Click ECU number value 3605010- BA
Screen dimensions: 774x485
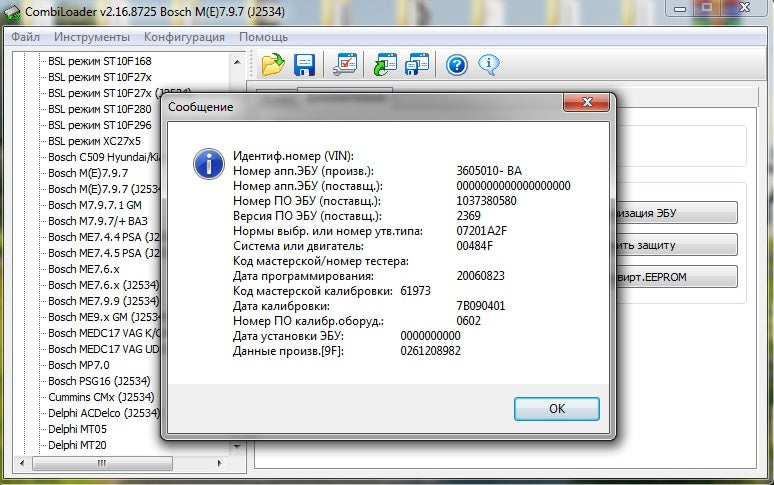pos(489,171)
